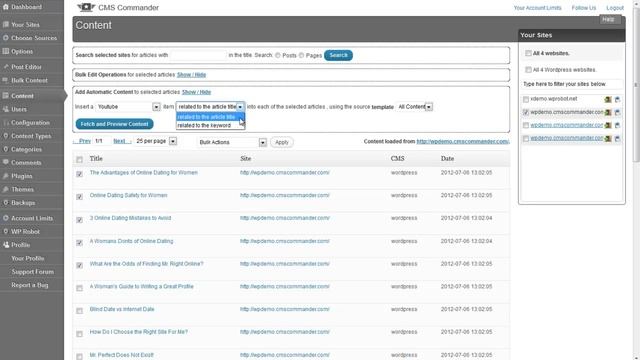Open Choose Sources using its sidebar icon
Image resolution: width=640 pixels, height=360 pixels.
click(6, 38)
